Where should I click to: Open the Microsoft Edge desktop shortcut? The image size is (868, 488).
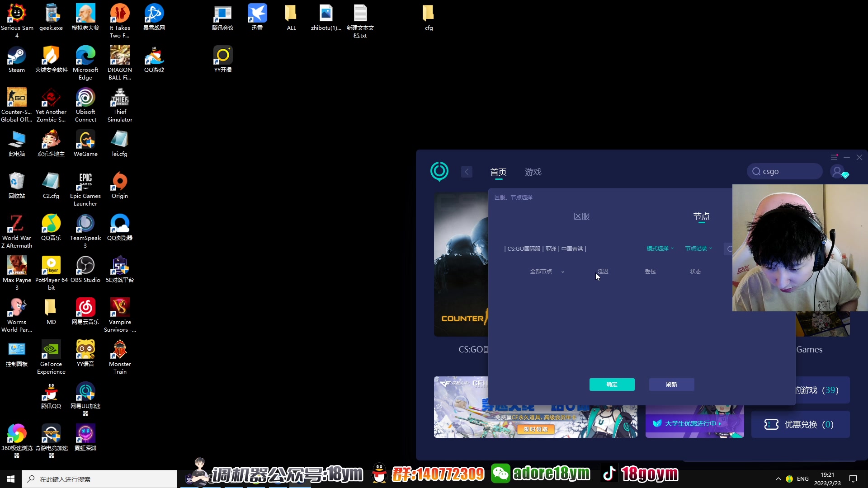[85, 63]
